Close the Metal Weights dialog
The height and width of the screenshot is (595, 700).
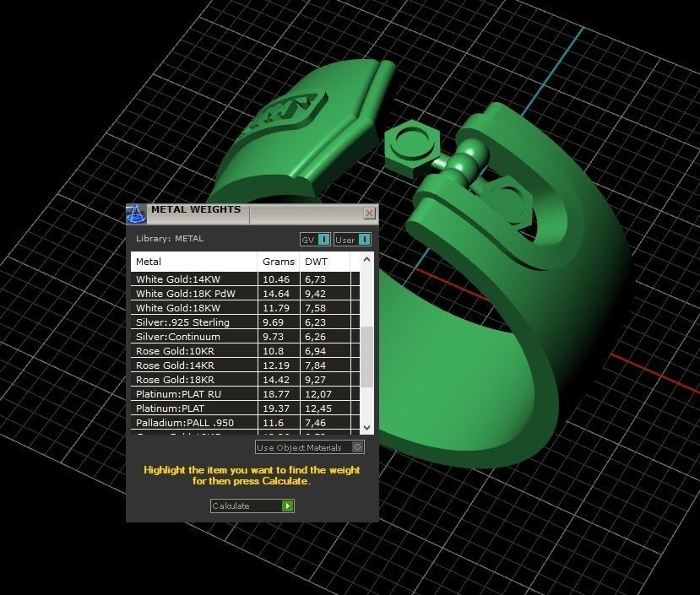369,214
